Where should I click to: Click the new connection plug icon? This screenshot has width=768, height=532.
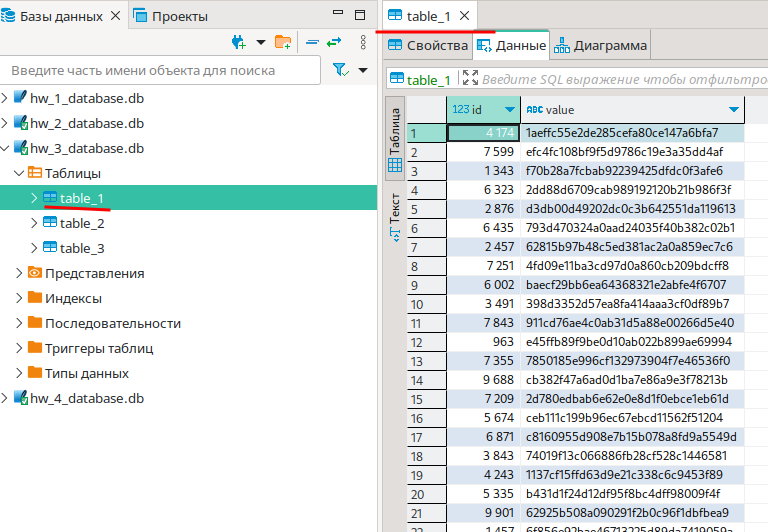[x=239, y=43]
